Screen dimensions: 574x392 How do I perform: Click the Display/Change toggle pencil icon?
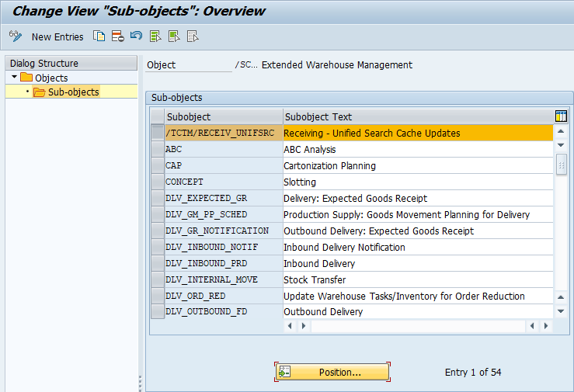coord(15,36)
